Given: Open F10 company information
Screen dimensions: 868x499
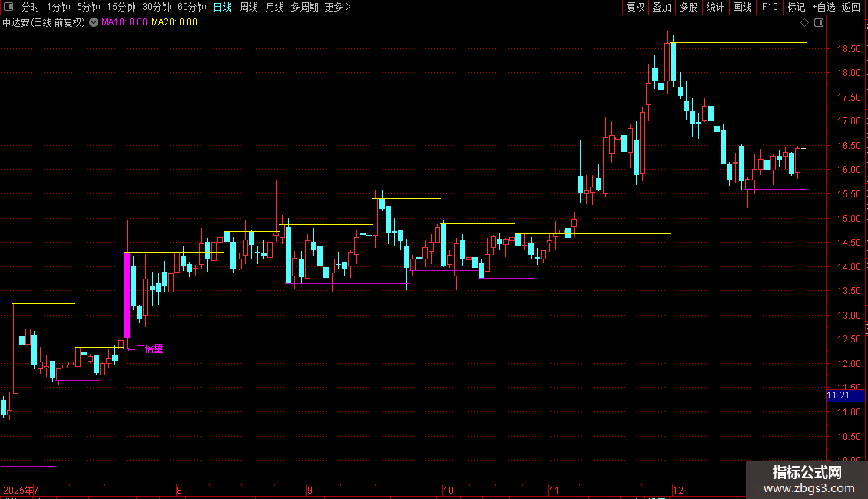Looking at the screenshot, I should pos(770,7).
